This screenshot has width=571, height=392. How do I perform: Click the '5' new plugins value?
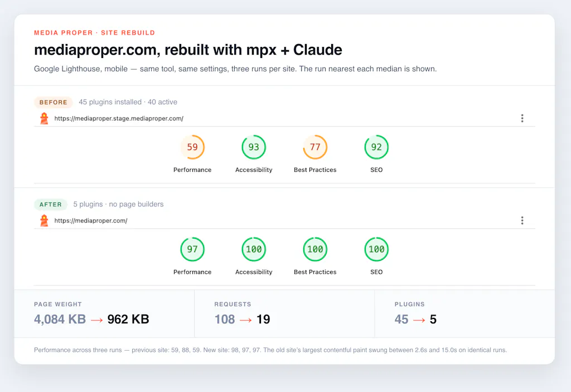click(433, 319)
